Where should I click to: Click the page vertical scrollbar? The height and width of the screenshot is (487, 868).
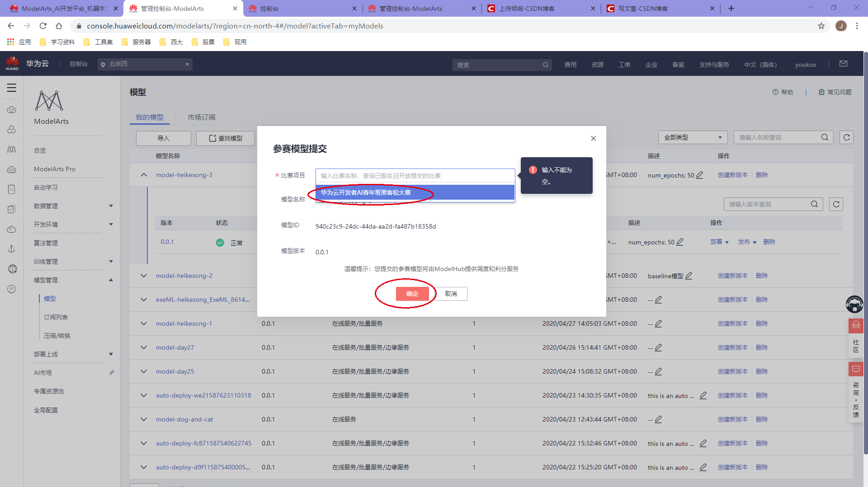coord(865,253)
